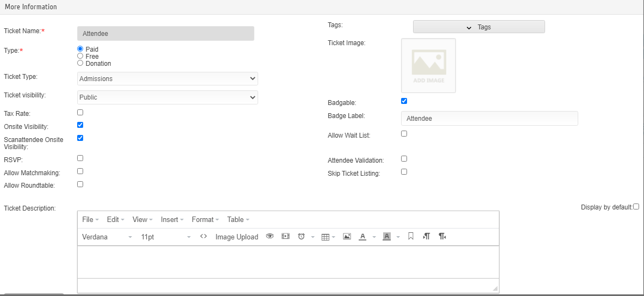Click the Add Image ticket thumbnail
The height and width of the screenshot is (296, 644).
[428, 65]
